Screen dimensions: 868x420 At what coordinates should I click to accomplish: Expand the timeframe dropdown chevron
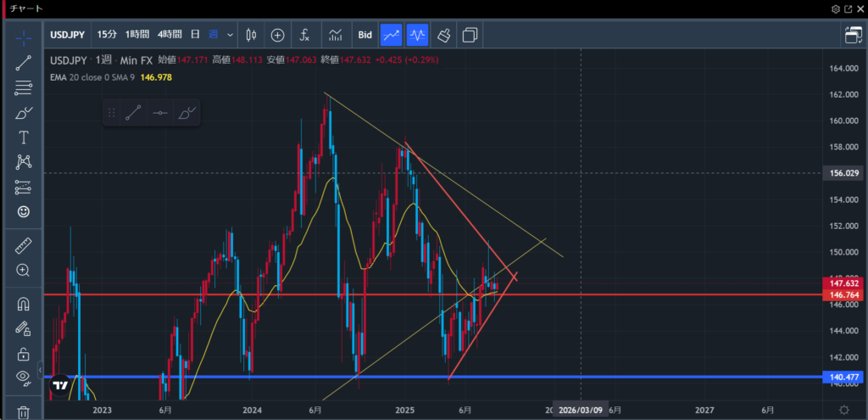[x=231, y=35]
